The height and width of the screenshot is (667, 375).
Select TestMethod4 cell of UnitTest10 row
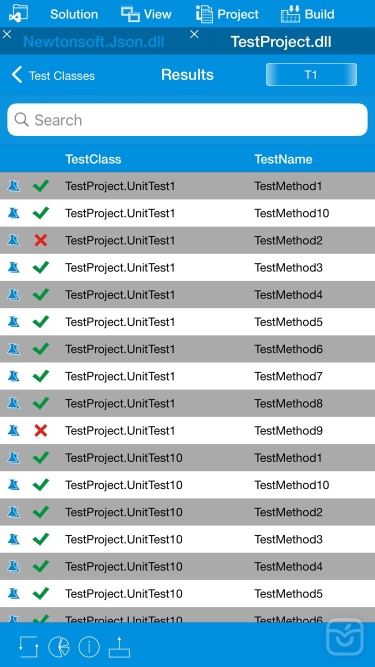[288, 566]
